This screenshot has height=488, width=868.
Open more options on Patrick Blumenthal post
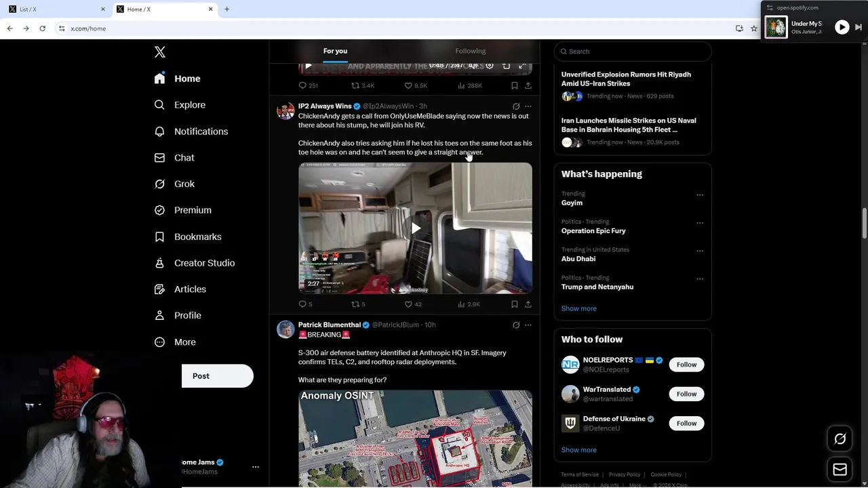pos(528,325)
